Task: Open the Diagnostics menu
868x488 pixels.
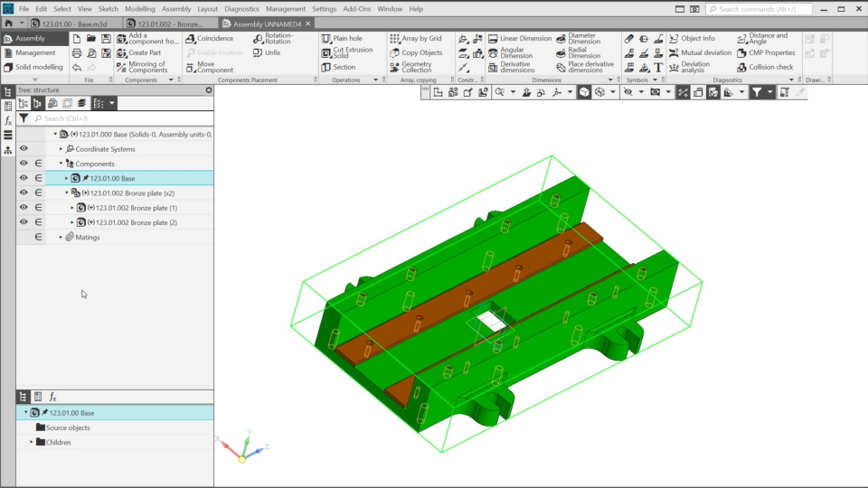Action: click(241, 9)
